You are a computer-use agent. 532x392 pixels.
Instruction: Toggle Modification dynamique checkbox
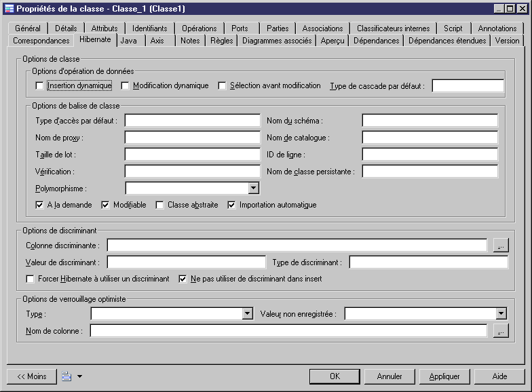[125, 85]
